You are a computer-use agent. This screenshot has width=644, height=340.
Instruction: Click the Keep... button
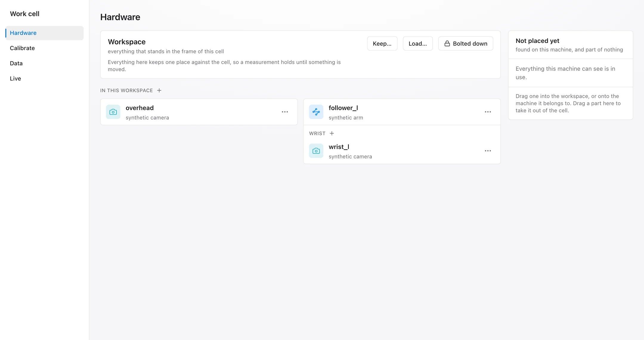[x=382, y=44]
